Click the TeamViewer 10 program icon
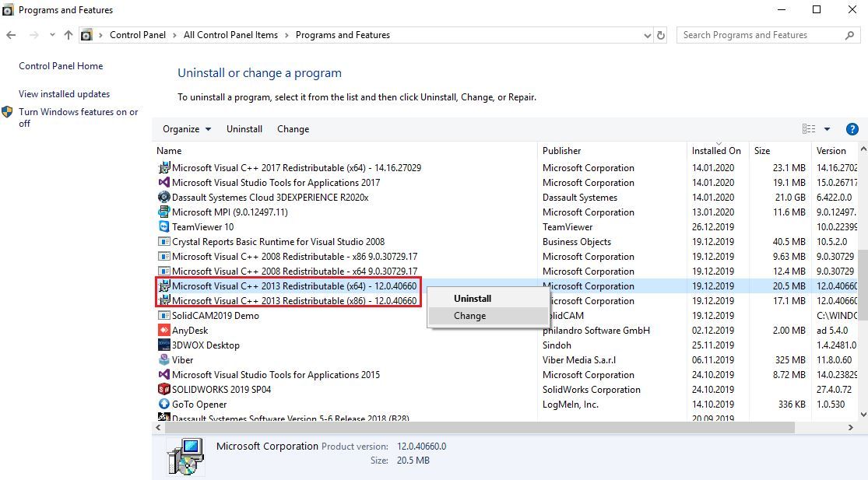The image size is (868, 480). pos(163,227)
